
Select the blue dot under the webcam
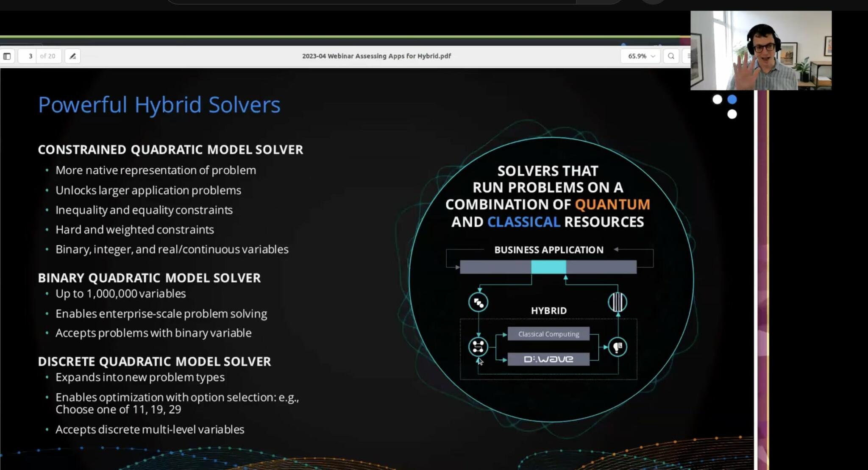[732, 100]
